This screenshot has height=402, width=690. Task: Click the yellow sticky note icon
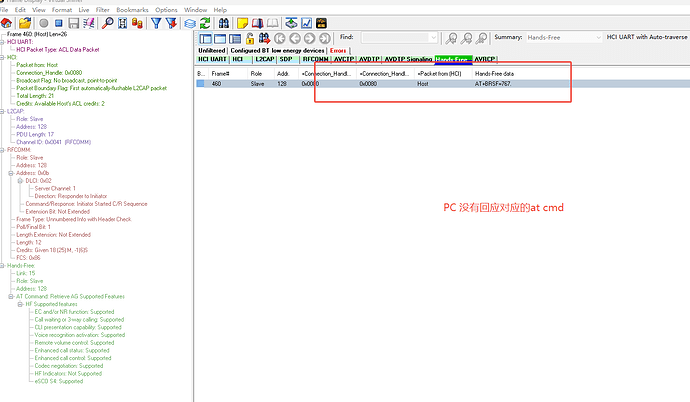[242, 23]
